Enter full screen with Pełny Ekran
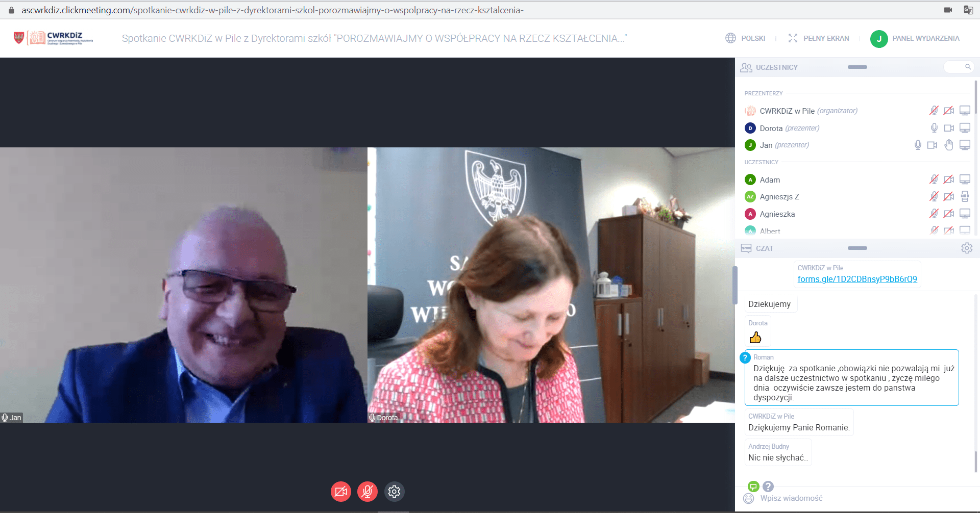 coord(819,38)
